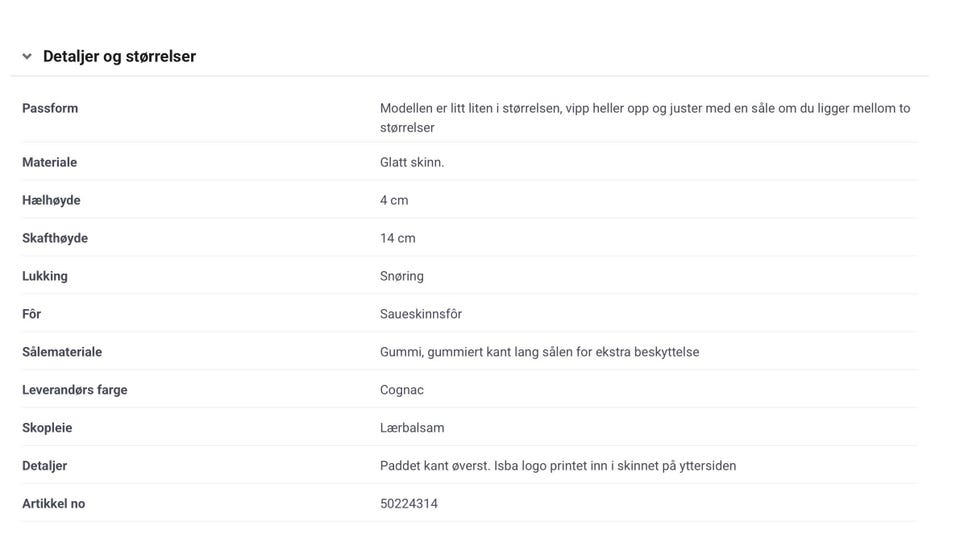960x556 pixels.
Task: Click the 4 cm heel height value
Action: (x=394, y=200)
